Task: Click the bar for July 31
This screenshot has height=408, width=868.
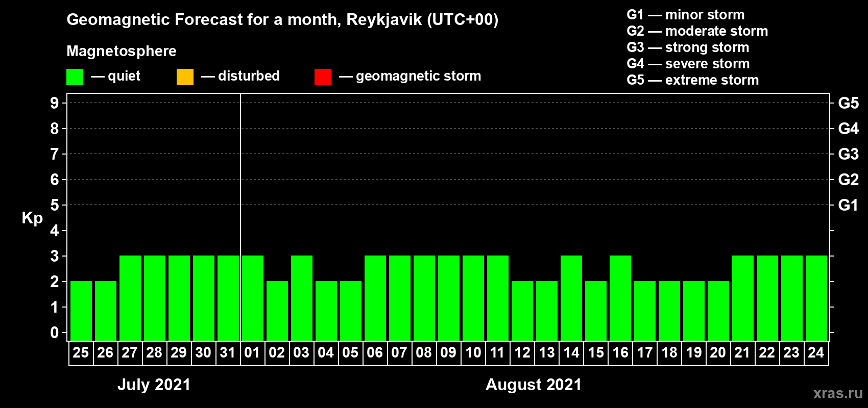Action: (228, 298)
